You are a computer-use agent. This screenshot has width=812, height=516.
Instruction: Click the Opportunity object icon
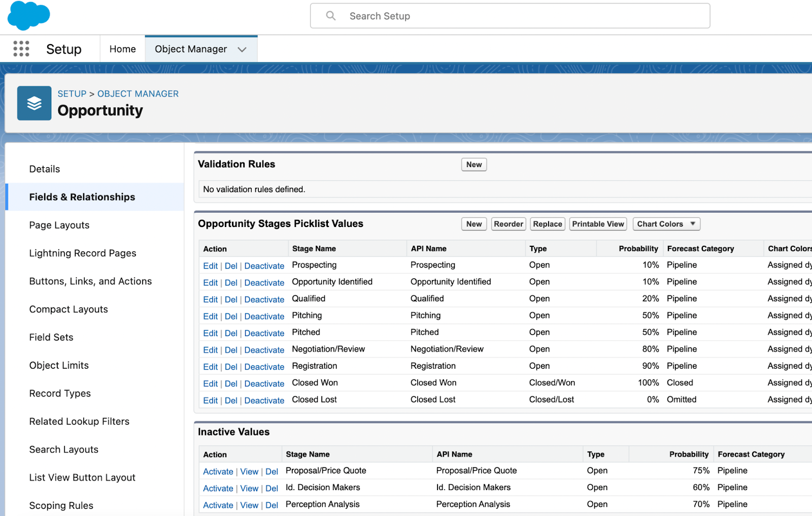(x=33, y=103)
